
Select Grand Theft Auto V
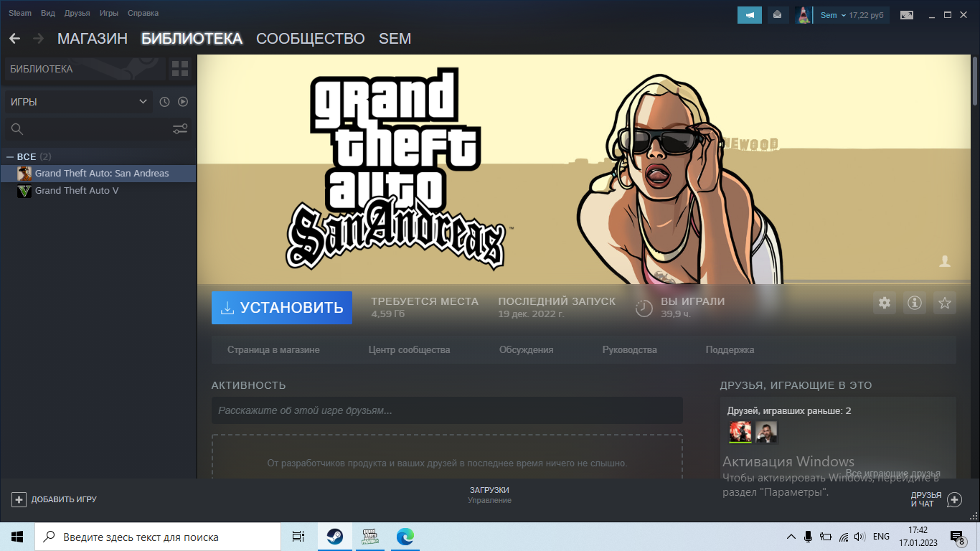tap(98, 191)
